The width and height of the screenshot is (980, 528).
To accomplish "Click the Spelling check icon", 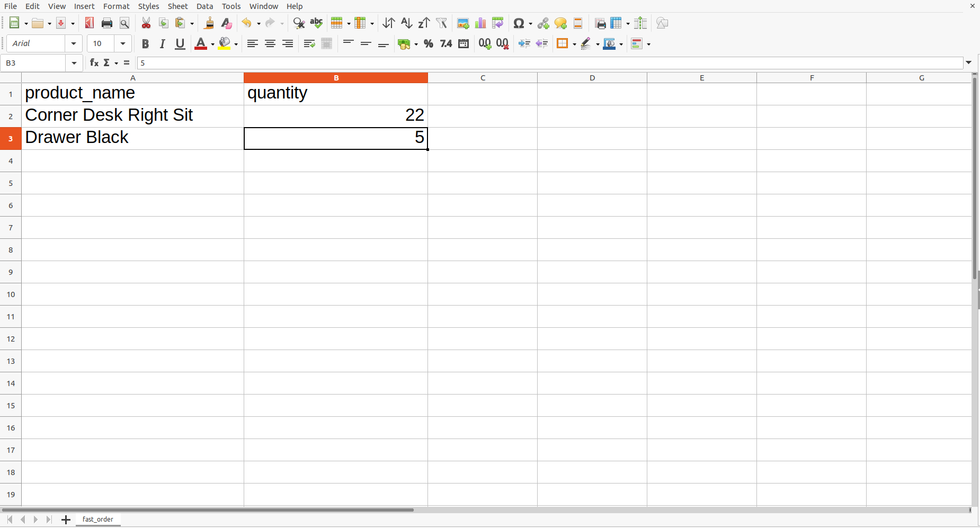I will [x=316, y=23].
